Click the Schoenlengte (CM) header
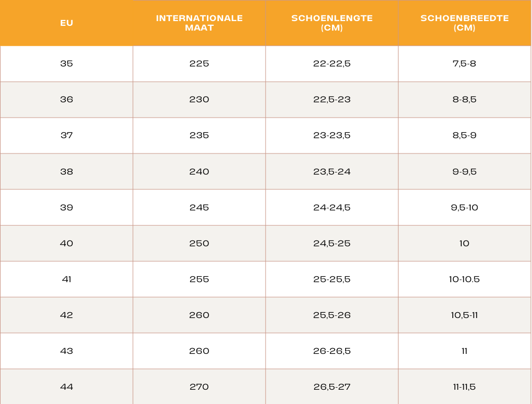 coord(332,23)
